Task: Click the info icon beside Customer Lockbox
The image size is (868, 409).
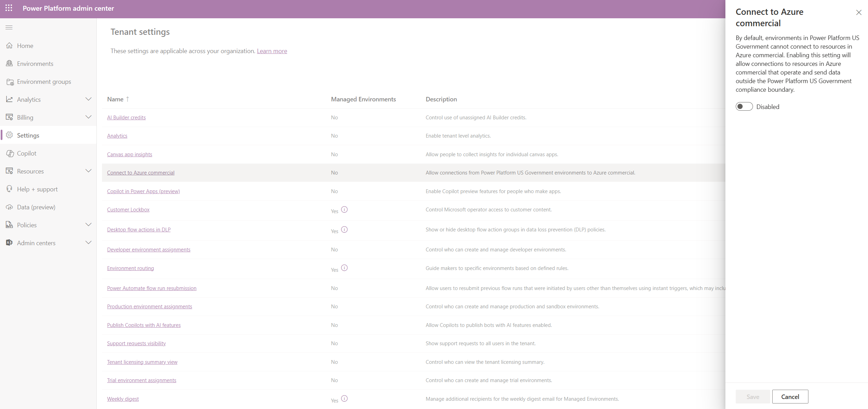Action: (345, 209)
